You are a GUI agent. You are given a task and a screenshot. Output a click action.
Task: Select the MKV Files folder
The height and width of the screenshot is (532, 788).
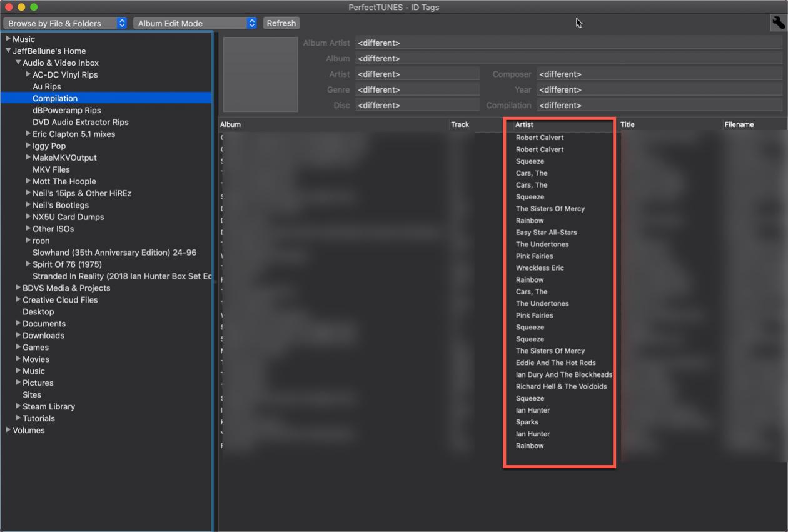point(51,169)
